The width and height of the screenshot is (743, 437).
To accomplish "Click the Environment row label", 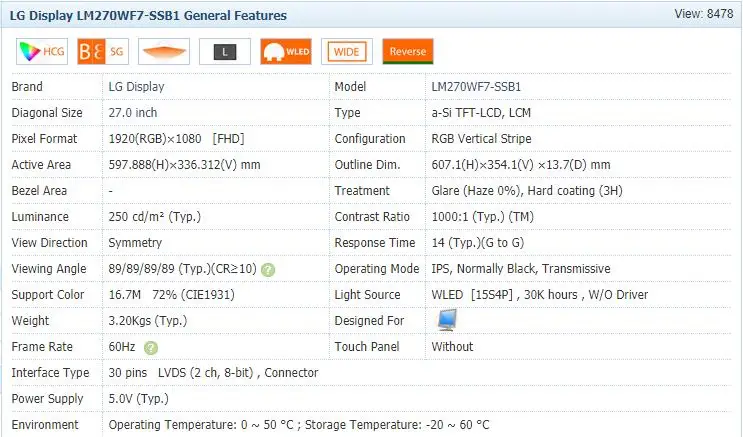I will click(45, 425).
